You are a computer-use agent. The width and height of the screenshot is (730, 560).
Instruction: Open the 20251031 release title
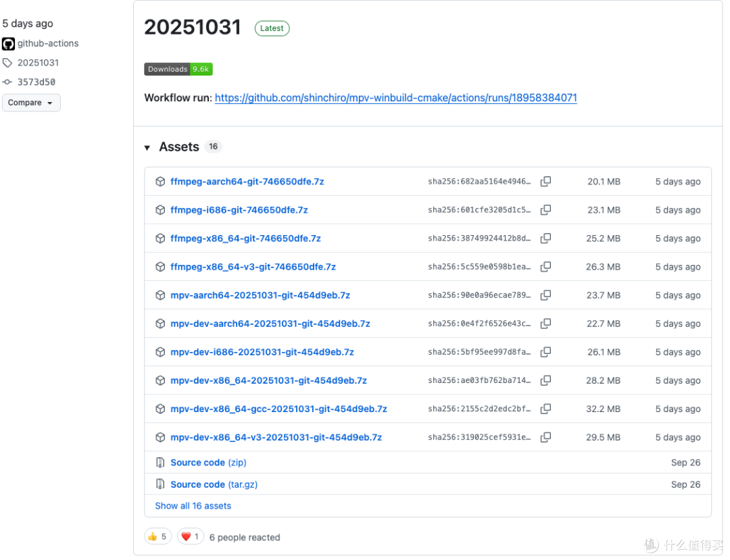coord(192,27)
